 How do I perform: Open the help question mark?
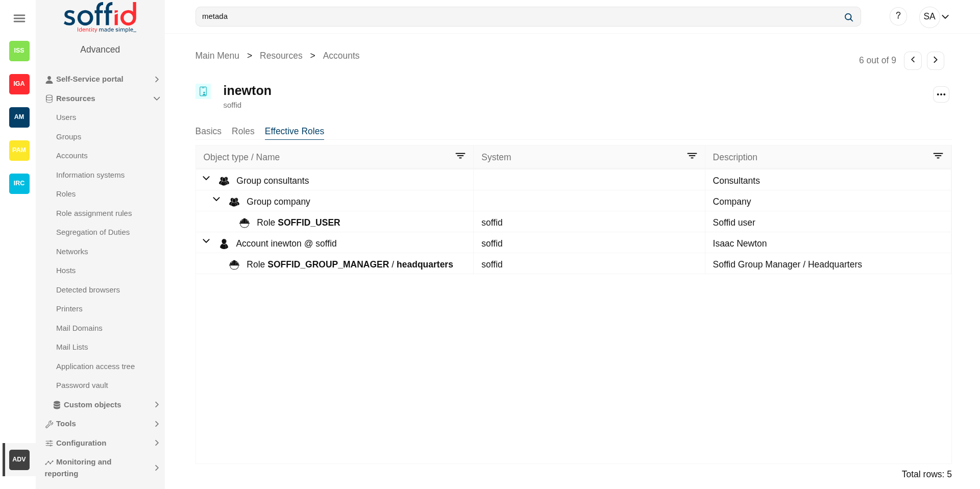pyautogui.click(x=898, y=16)
